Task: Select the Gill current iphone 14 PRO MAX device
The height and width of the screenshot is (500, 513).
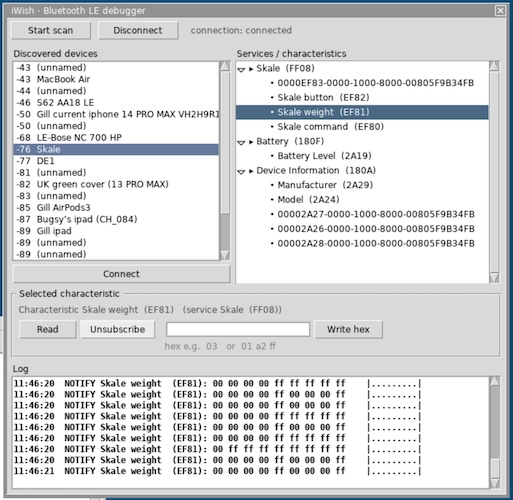Action: pos(116,114)
